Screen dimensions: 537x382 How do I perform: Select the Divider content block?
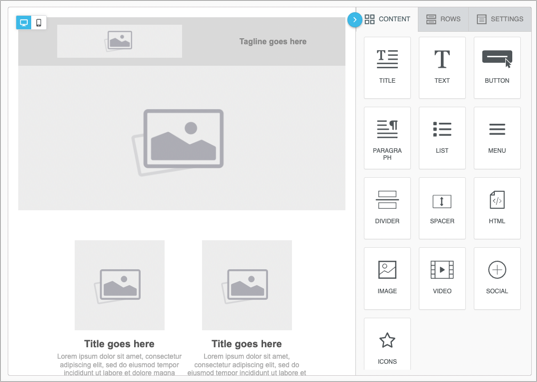click(387, 208)
